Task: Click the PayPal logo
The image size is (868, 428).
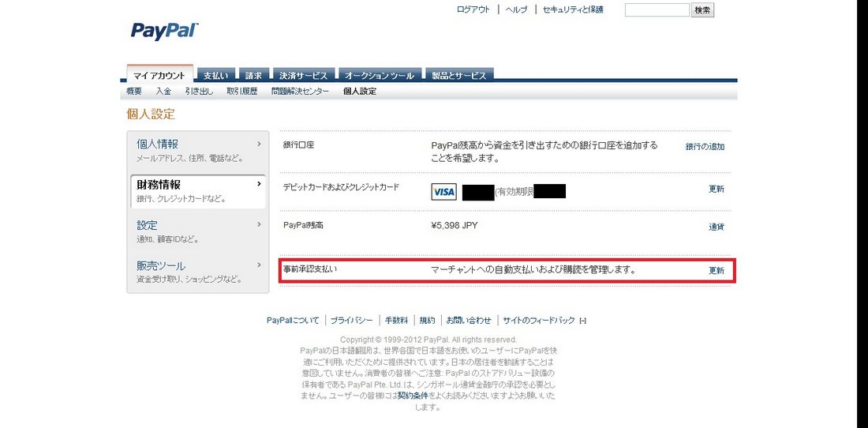Action: click(164, 31)
